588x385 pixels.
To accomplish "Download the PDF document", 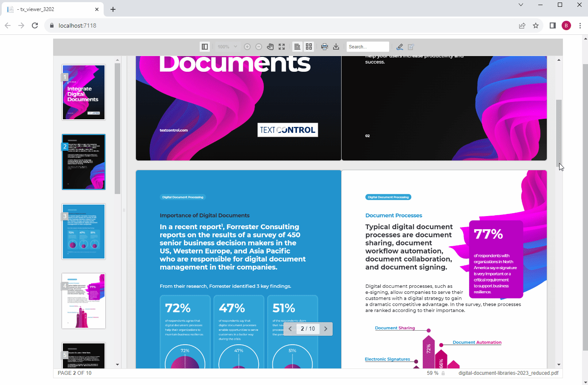I will tap(336, 47).
